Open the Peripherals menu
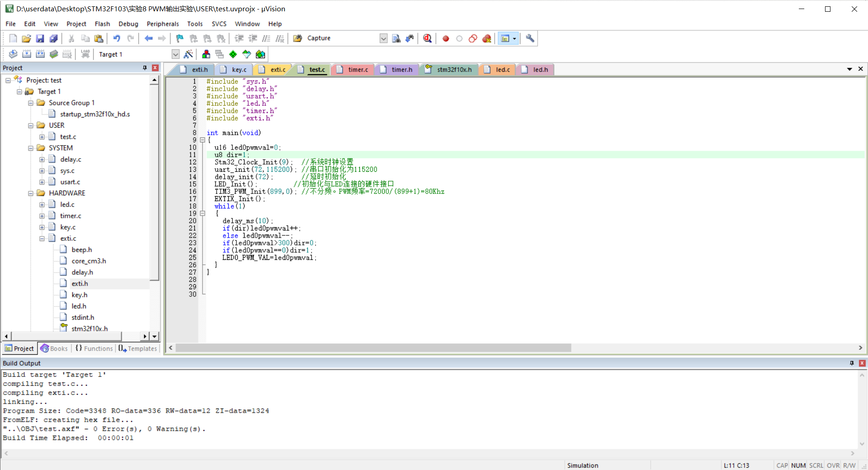 (x=162, y=23)
